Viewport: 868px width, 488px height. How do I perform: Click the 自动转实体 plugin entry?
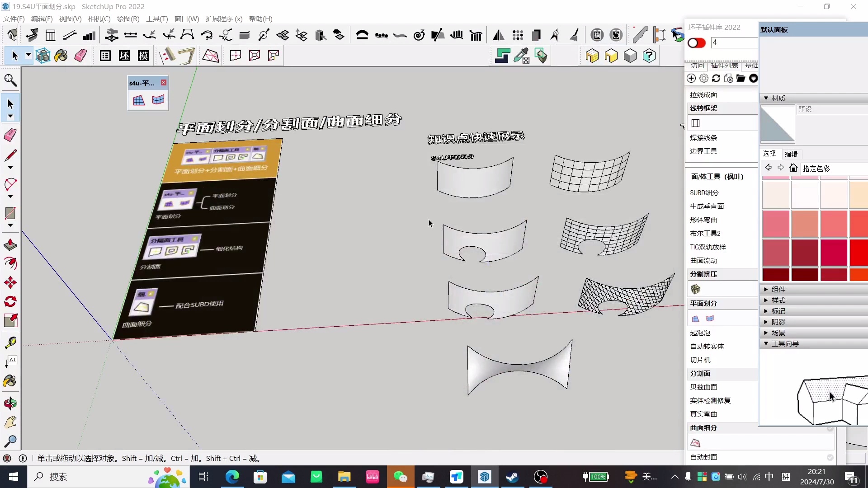[x=707, y=346]
